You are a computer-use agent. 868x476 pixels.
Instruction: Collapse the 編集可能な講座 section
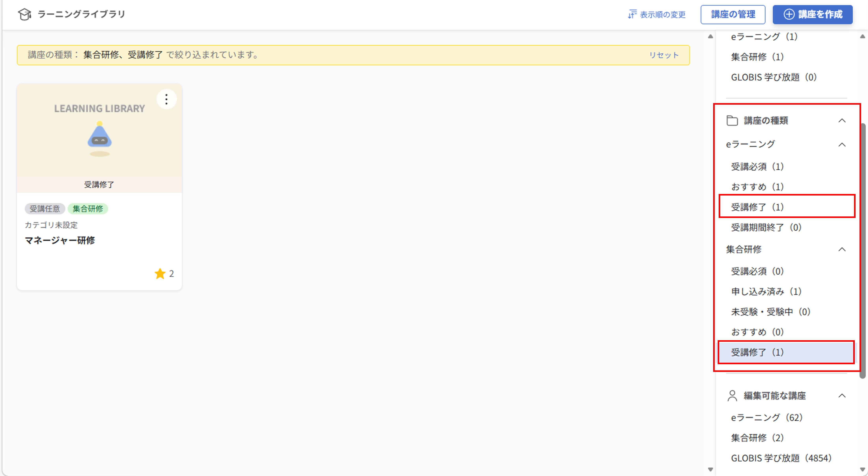point(842,396)
